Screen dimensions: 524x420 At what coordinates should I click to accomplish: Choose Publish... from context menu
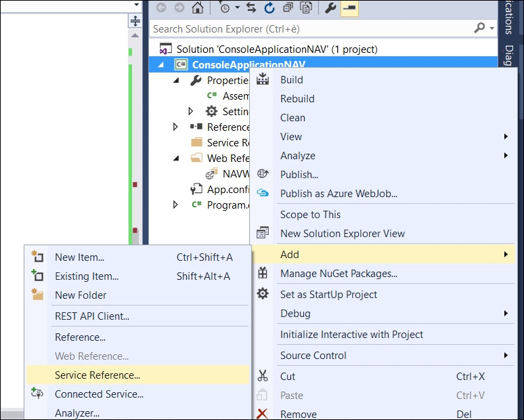(384, 175)
